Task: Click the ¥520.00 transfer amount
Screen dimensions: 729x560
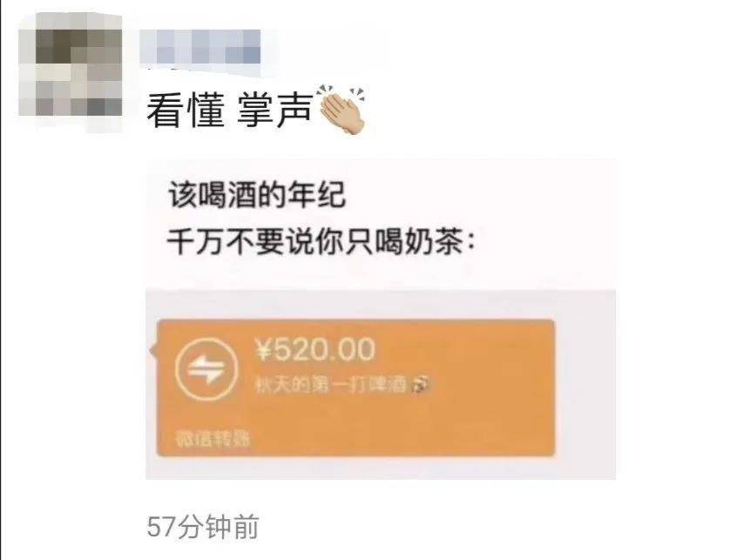Action: (315, 349)
